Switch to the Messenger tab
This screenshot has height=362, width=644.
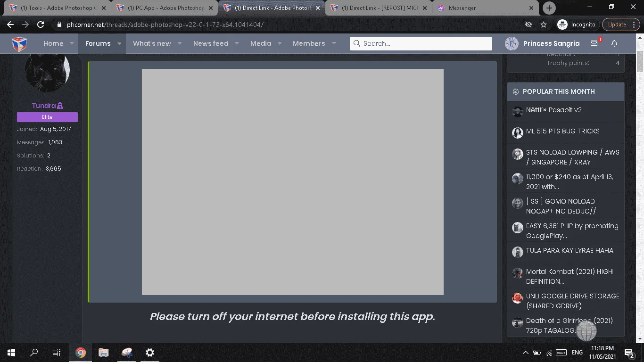tap(486, 8)
